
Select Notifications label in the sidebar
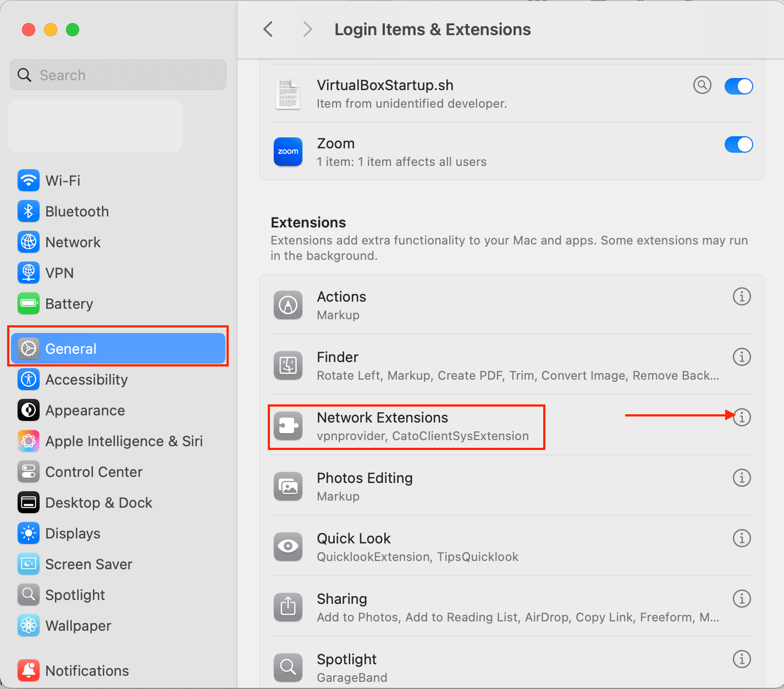pyautogui.click(x=87, y=671)
